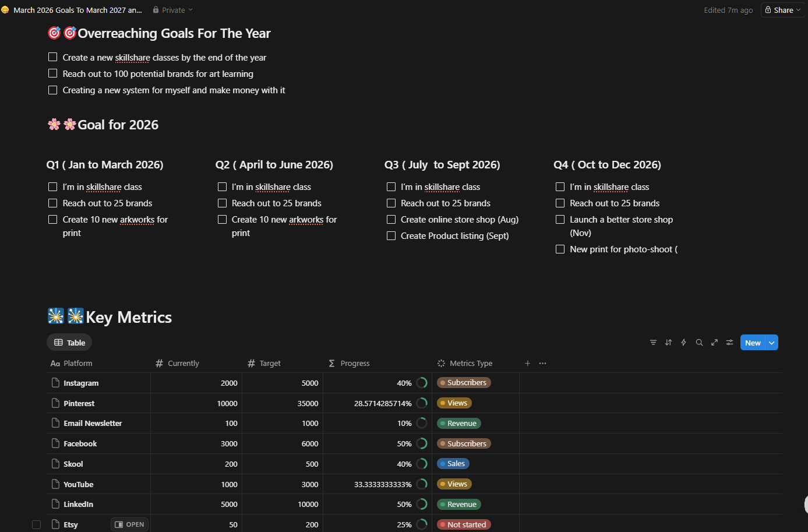Viewport: 808px width, 532px height.
Task: Click the New button to add a row
Action: point(753,343)
